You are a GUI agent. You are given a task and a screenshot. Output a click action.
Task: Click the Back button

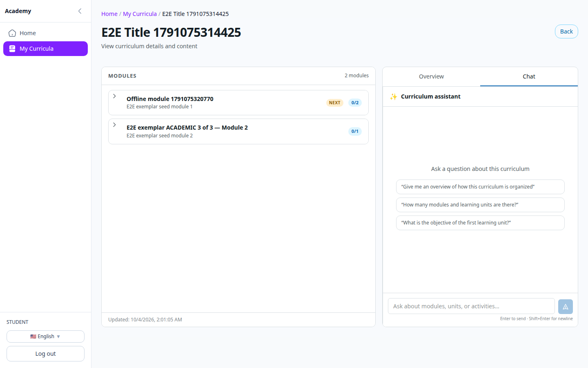(x=566, y=31)
